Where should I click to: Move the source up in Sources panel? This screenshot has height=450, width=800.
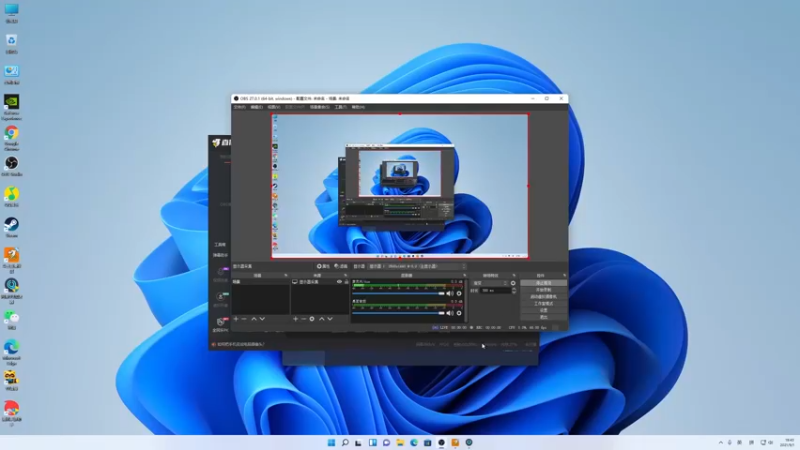coord(321,319)
